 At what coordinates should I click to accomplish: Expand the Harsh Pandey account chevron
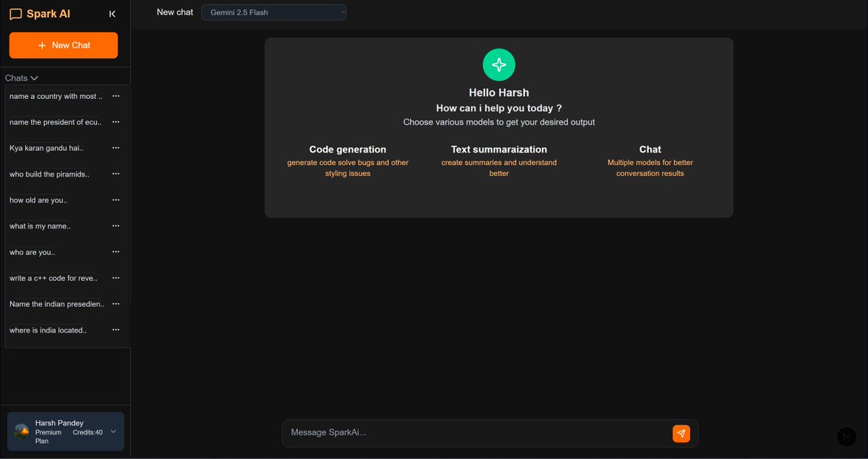coord(114,432)
